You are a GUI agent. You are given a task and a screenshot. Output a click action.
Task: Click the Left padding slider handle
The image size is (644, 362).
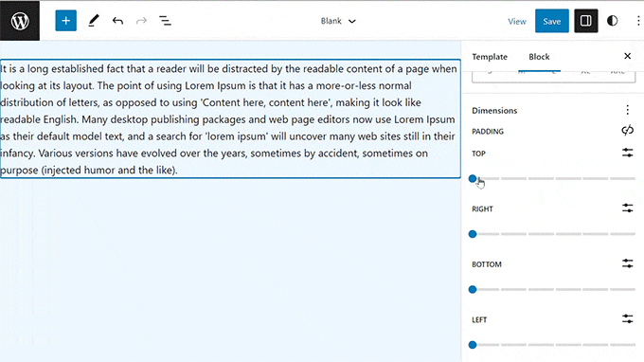(x=473, y=345)
